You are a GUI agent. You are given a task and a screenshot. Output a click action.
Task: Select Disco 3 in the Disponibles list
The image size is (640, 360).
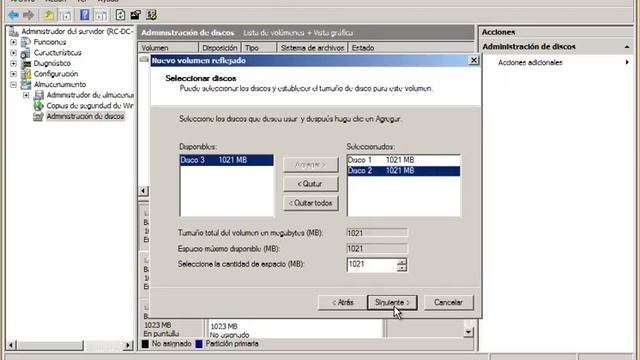tap(227, 160)
